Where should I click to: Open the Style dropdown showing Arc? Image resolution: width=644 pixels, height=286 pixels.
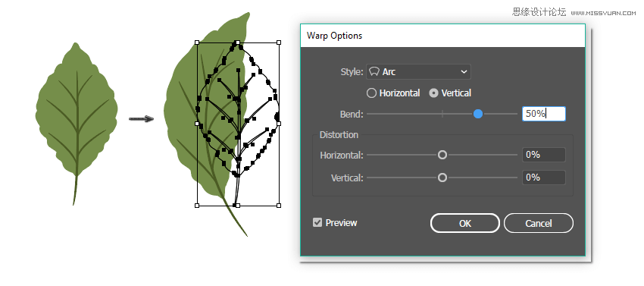click(x=418, y=71)
